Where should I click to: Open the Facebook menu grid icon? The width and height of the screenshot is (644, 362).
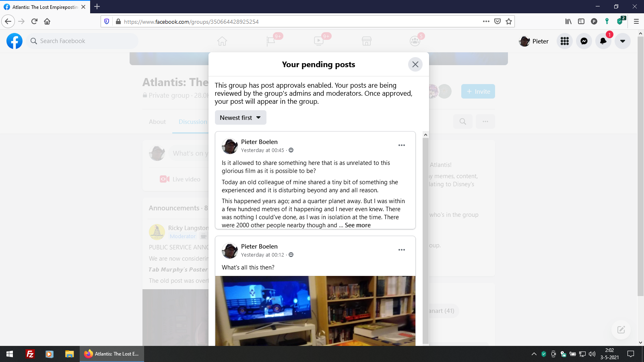coord(565,41)
